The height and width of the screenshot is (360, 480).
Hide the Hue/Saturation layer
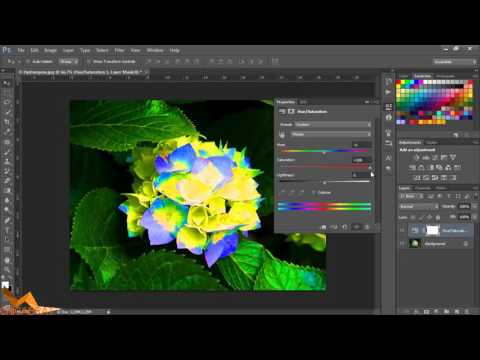point(402,230)
